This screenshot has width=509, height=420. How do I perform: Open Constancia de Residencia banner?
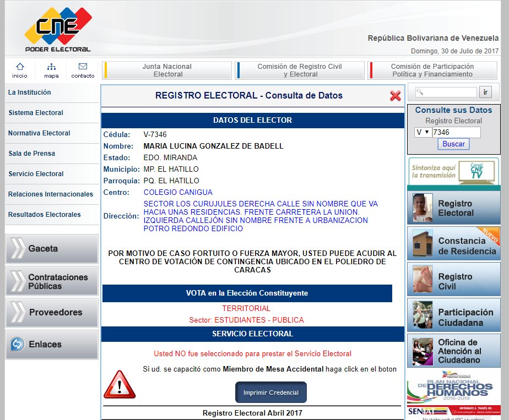click(x=453, y=244)
